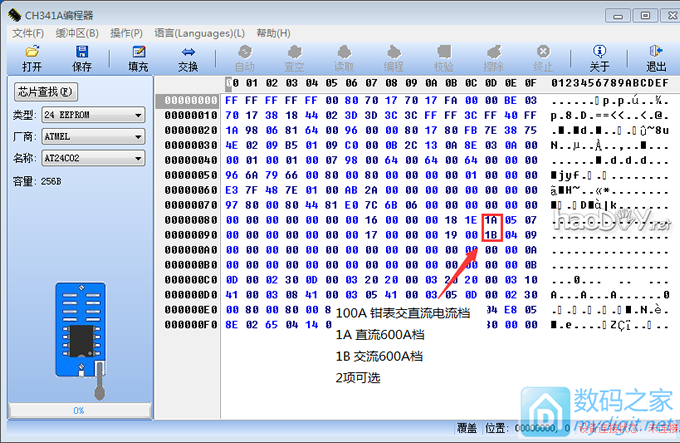The height and width of the screenshot is (443, 680).
Task: Click the Swap (交换) toolbar icon
Action: click(188, 58)
